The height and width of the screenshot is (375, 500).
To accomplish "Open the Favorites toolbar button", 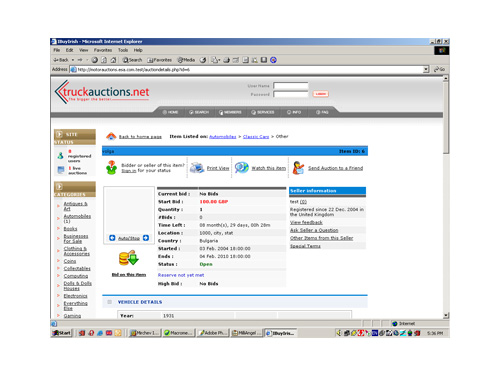I will pyautogui.click(x=160, y=60).
